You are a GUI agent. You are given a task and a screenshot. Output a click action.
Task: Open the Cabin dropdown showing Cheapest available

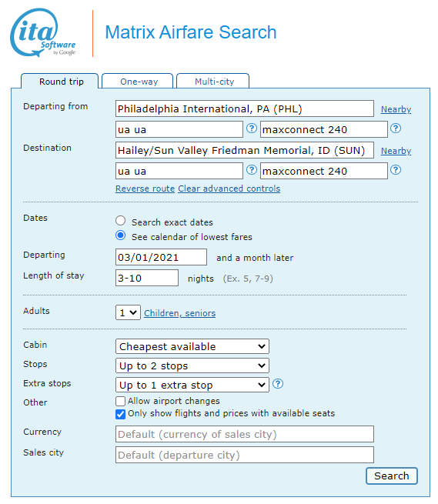click(x=192, y=346)
